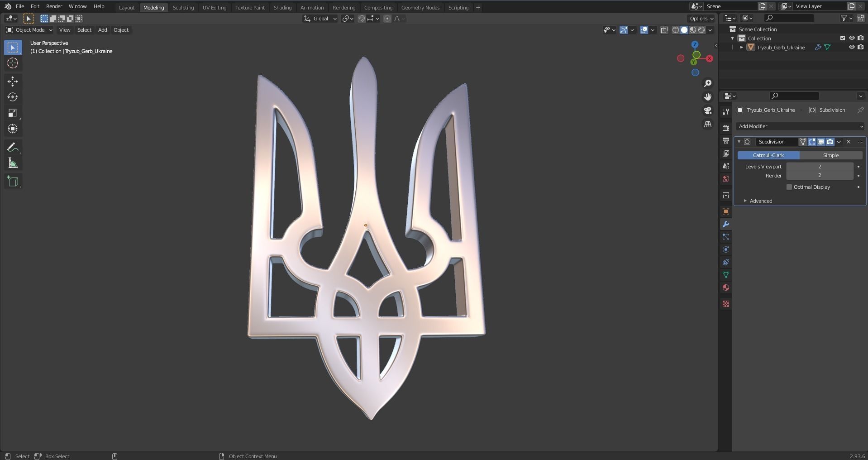Viewport: 868px width, 460px height.
Task: Activate the Measure tool
Action: click(x=13, y=163)
